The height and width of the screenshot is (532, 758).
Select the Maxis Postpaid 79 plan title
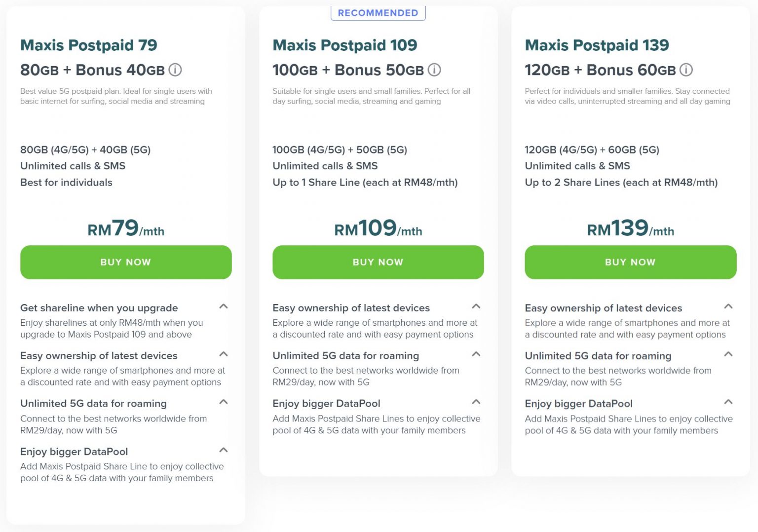point(88,45)
